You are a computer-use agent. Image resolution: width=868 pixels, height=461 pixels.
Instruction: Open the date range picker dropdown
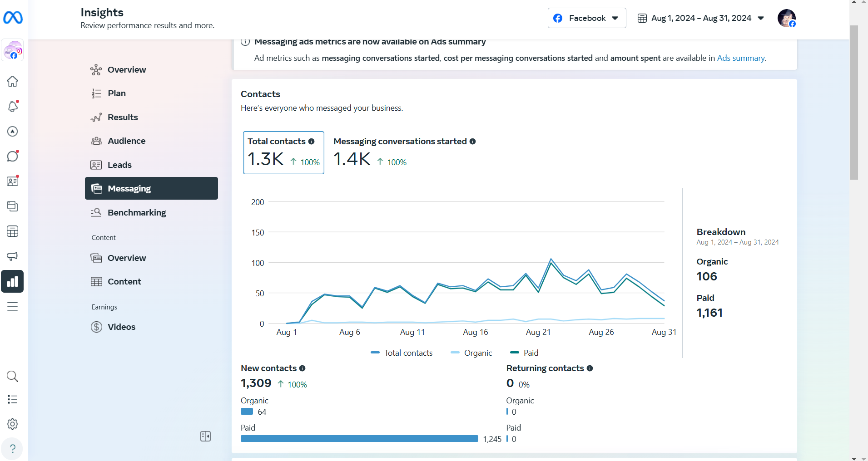coord(701,18)
